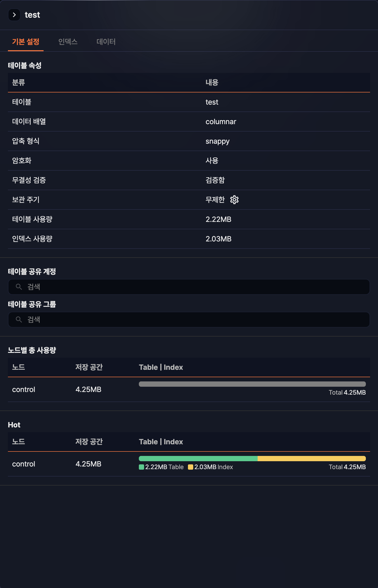The image size is (378, 588).
Task: Click the magnifier icon in 테이블 공유 그룹 search
Action: [x=19, y=320]
